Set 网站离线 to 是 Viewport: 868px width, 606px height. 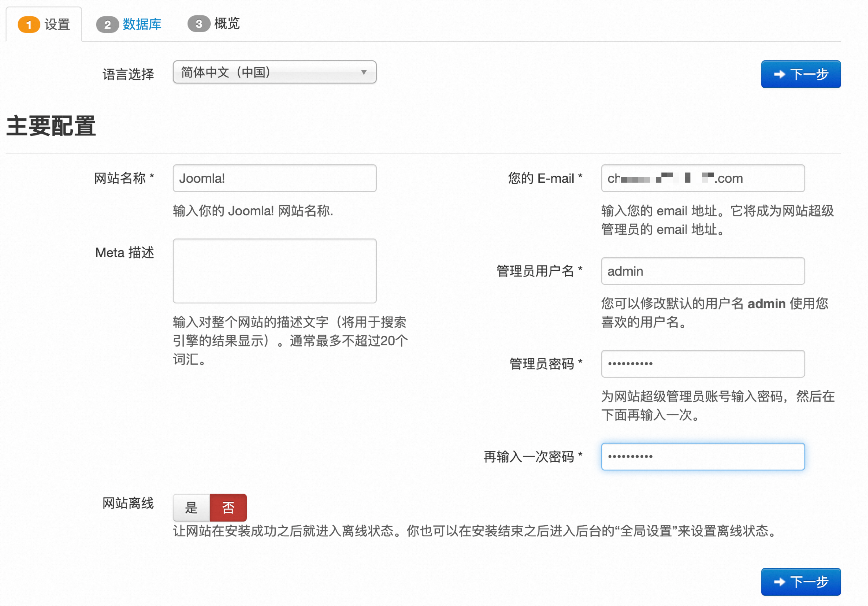click(x=191, y=507)
